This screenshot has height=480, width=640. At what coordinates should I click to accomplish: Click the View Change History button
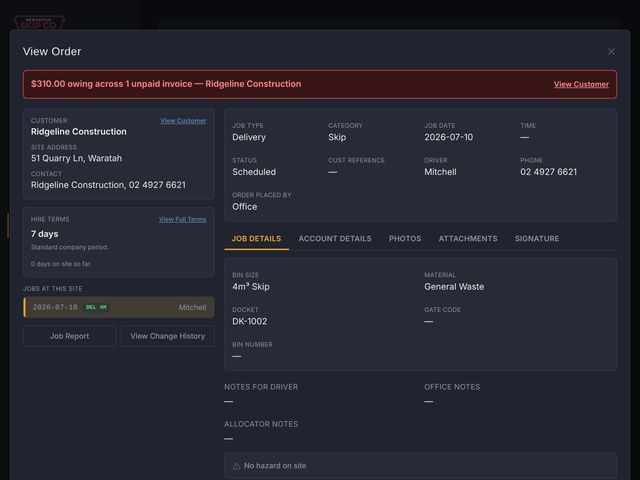(x=168, y=336)
